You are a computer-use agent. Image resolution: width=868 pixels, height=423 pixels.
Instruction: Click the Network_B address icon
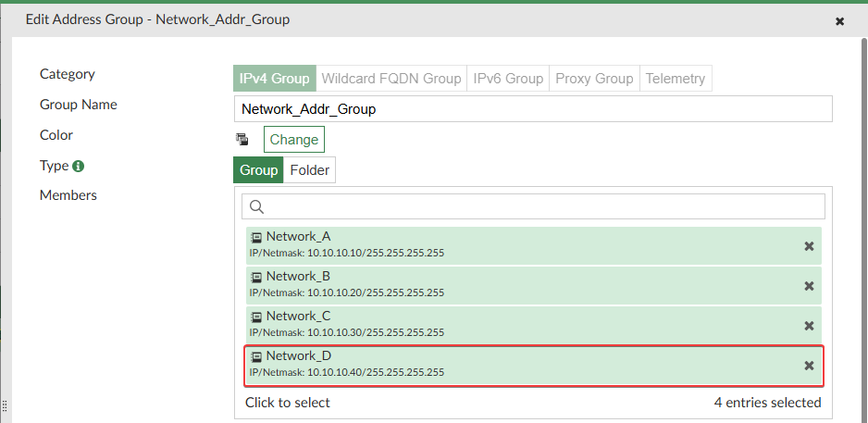(x=255, y=278)
